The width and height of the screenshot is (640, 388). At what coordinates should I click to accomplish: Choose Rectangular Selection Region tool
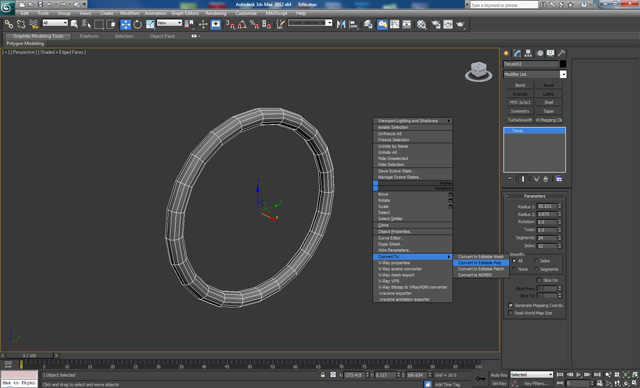pyautogui.click(x=98, y=24)
